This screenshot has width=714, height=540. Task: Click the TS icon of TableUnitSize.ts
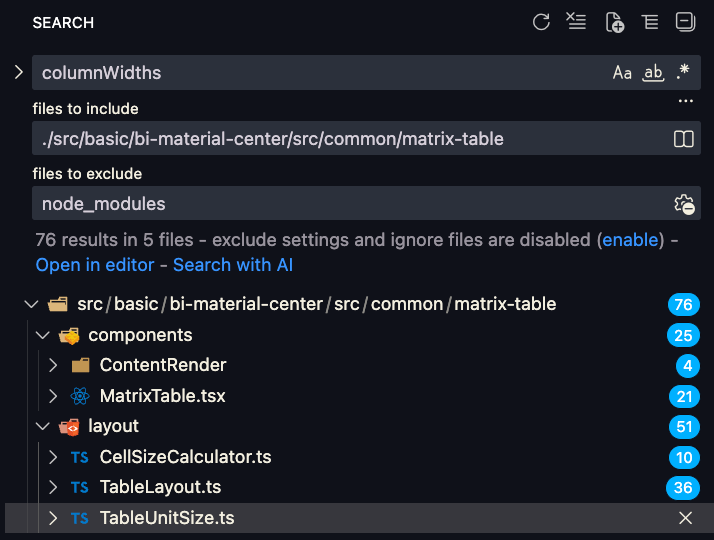80,519
